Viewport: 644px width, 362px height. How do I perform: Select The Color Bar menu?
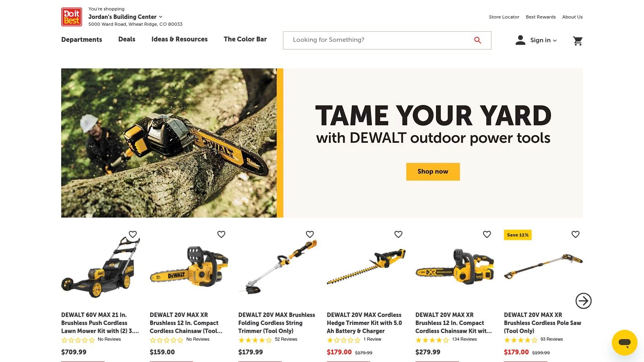(x=245, y=39)
